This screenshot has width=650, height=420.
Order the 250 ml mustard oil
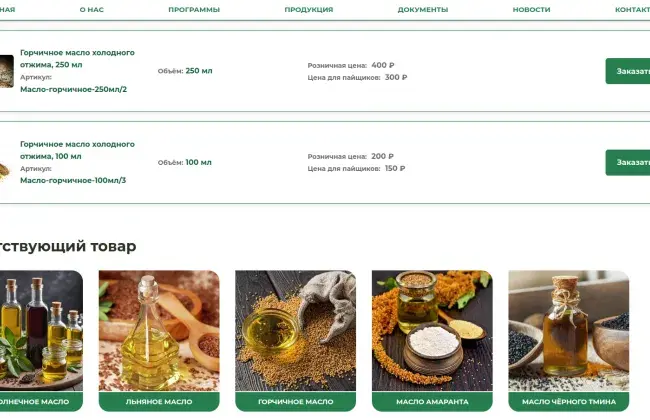click(628, 71)
